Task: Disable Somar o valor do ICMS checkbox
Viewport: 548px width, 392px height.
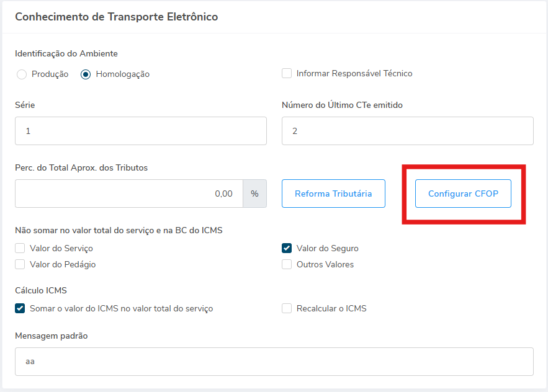Action: pyautogui.click(x=20, y=308)
